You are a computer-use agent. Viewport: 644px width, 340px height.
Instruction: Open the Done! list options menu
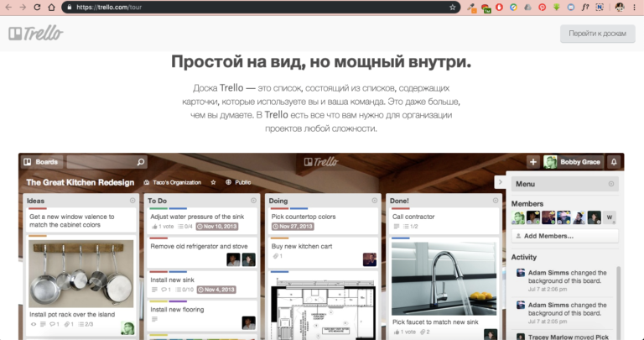point(496,201)
